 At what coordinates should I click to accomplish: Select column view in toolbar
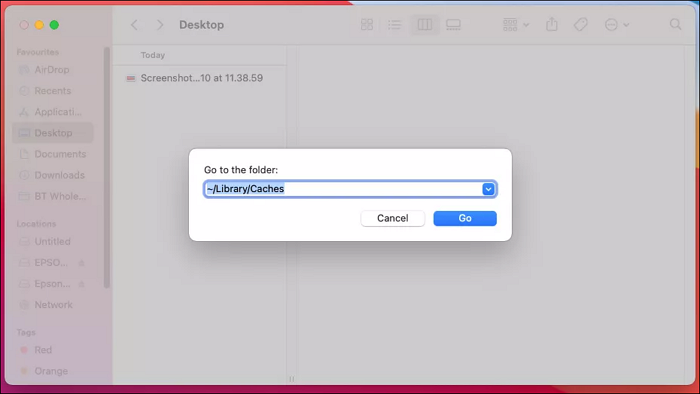tap(424, 25)
